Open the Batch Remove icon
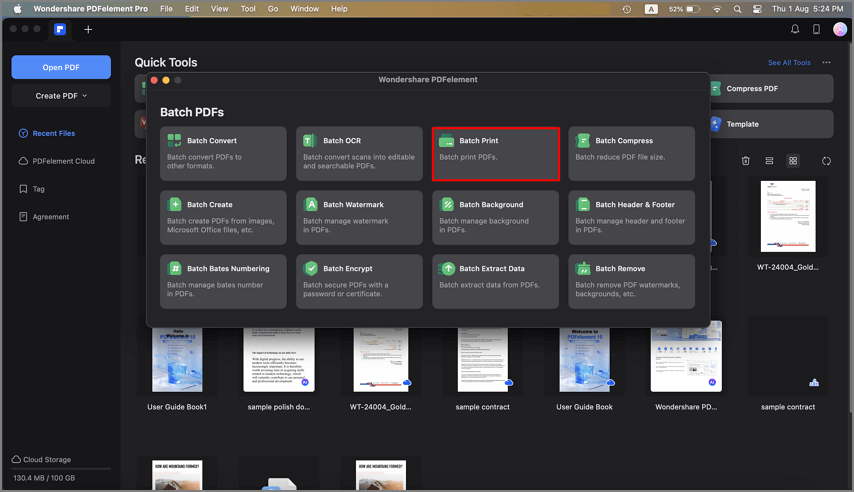Viewport: 854px width, 492px height. [x=583, y=268]
